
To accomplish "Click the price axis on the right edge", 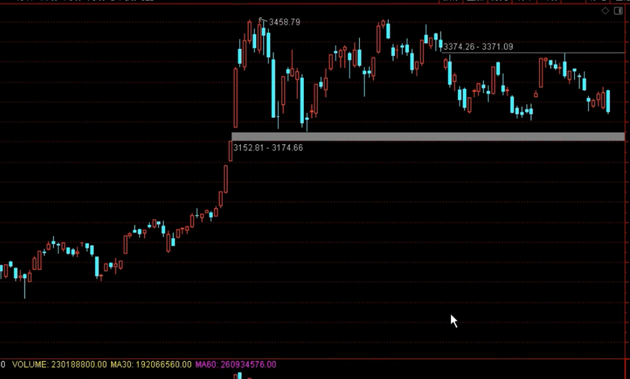I will [628, 181].
